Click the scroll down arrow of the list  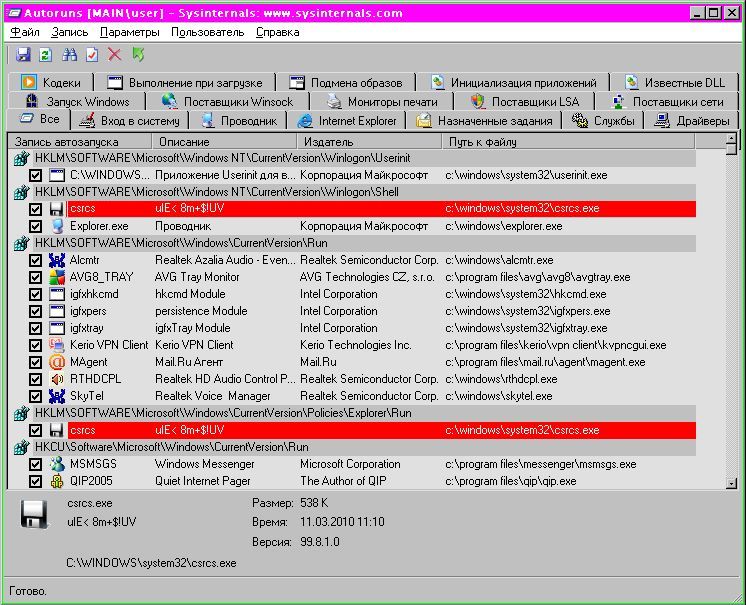coord(731,484)
